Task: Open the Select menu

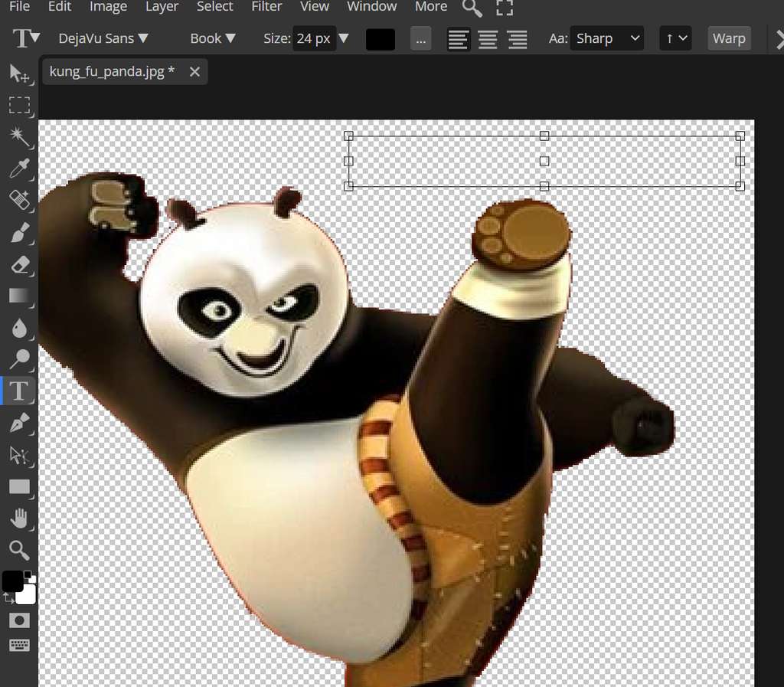Action: 214,6
